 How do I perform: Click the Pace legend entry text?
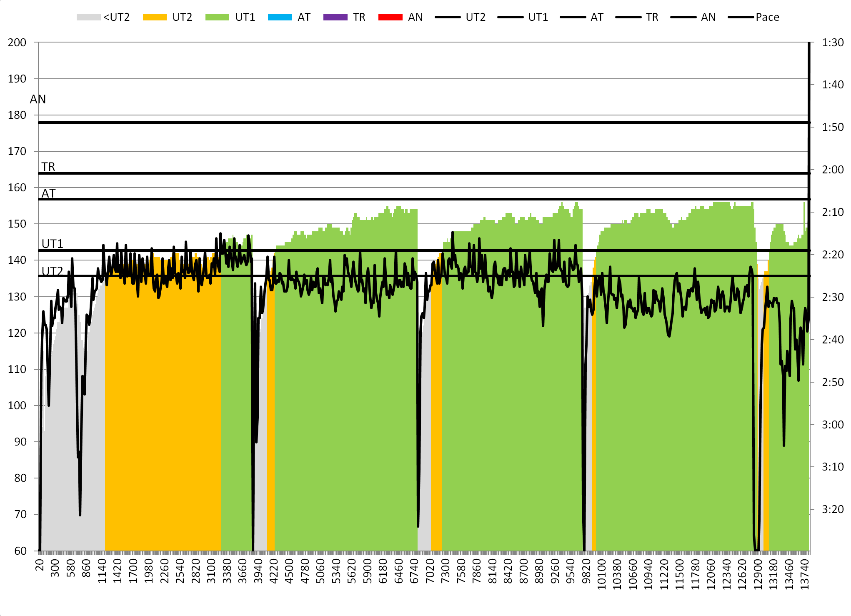767,17
